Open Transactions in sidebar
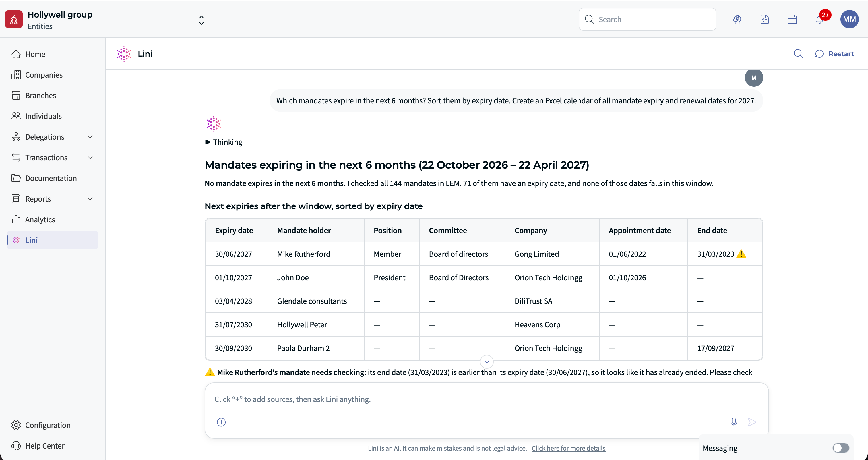Image resolution: width=868 pixels, height=460 pixels. pos(46,157)
